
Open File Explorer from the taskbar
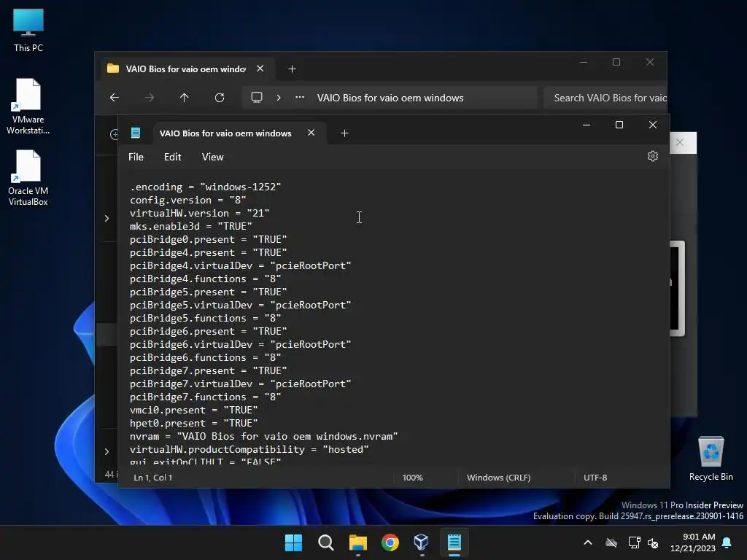pyautogui.click(x=357, y=542)
